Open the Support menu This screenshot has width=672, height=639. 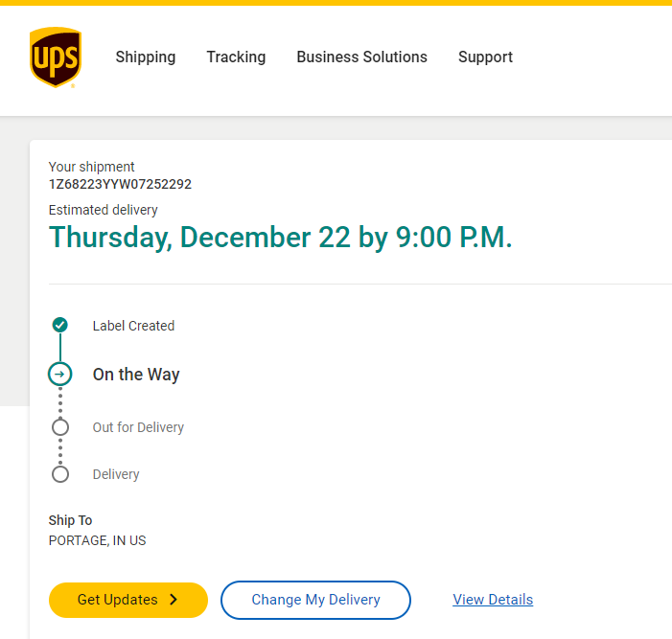485,57
